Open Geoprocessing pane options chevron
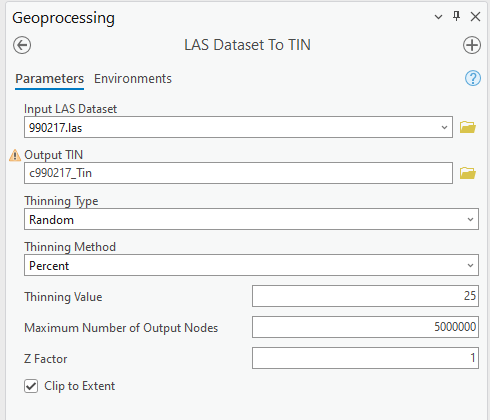Image resolution: width=490 pixels, height=420 pixels. pyautogui.click(x=438, y=17)
